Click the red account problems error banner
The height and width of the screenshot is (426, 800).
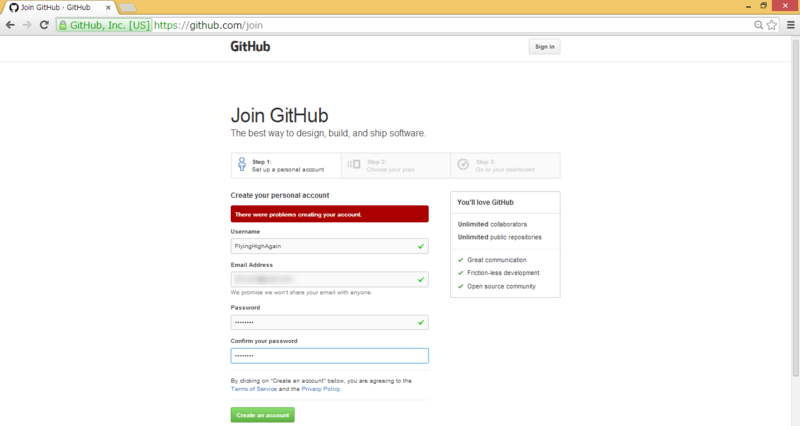point(330,214)
